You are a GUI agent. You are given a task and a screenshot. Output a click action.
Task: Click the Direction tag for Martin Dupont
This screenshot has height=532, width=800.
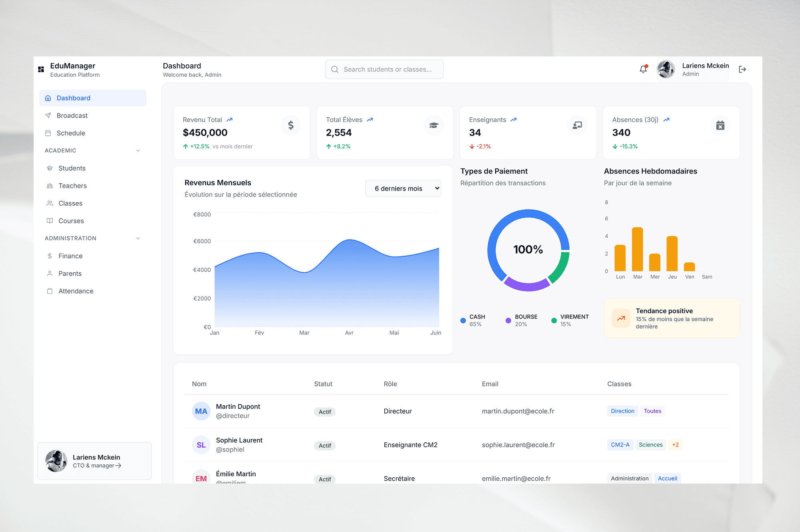[x=622, y=411]
